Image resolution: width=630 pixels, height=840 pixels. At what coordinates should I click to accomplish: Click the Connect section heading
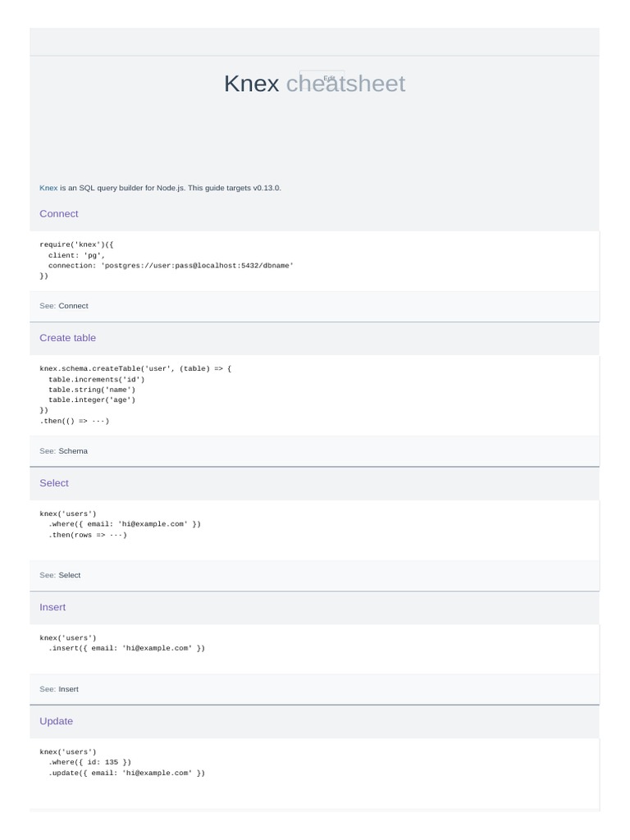[58, 213]
